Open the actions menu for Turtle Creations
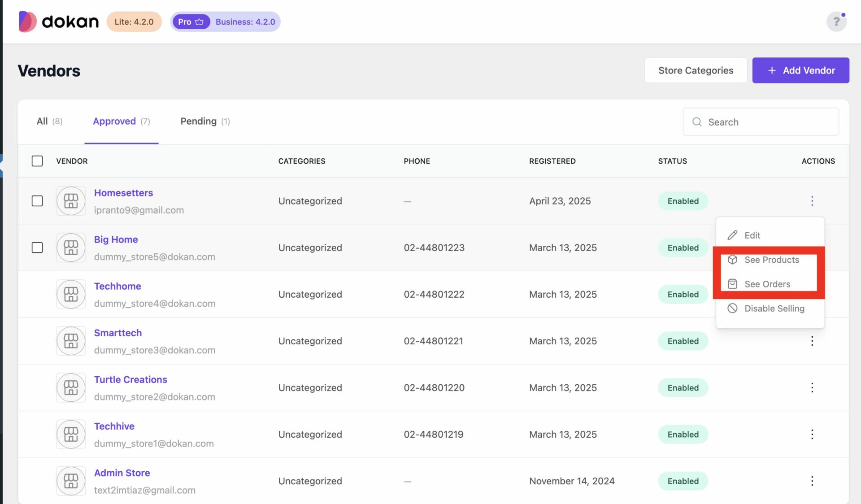861x504 pixels. pos(813,387)
